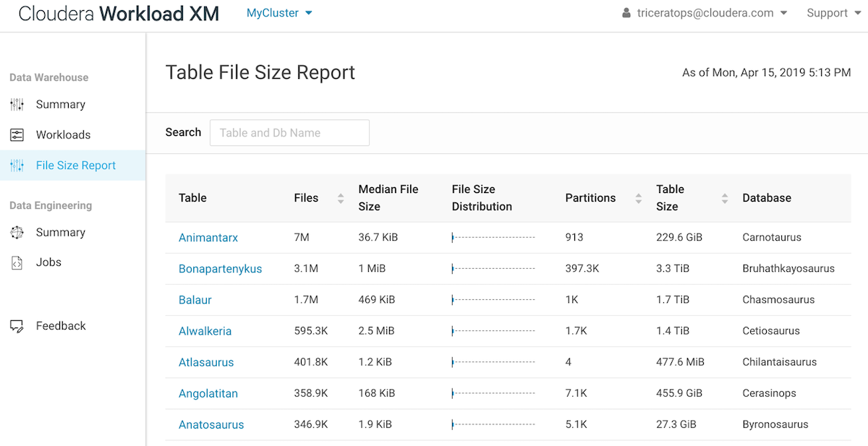This screenshot has height=446, width=868.
Task: Open the Angolatitan table link
Action: coord(208,394)
